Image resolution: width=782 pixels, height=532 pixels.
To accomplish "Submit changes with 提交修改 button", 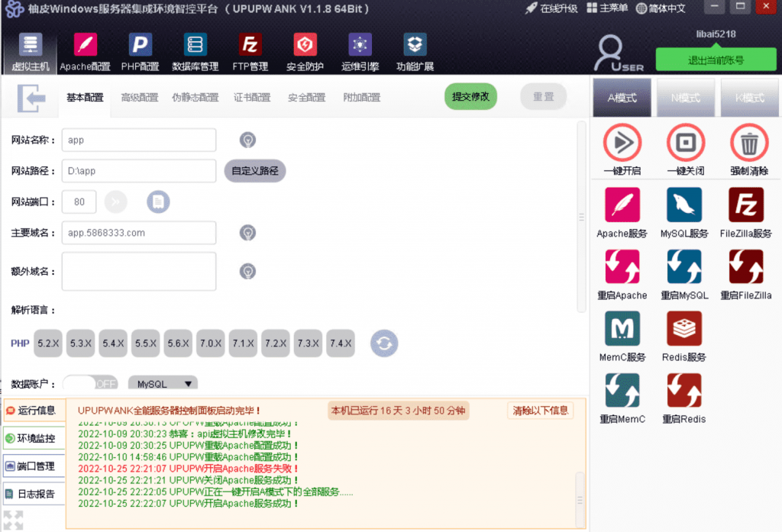I will point(470,98).
